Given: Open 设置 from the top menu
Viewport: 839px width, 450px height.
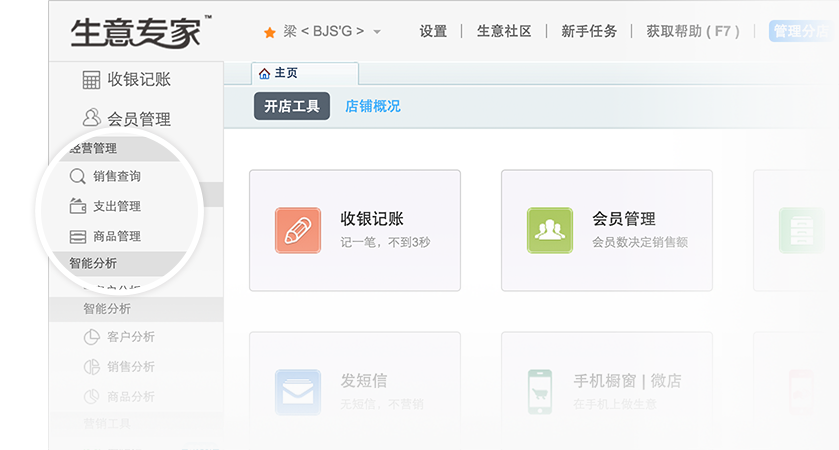Looking at the screenshot, I should tap(433, 31).
